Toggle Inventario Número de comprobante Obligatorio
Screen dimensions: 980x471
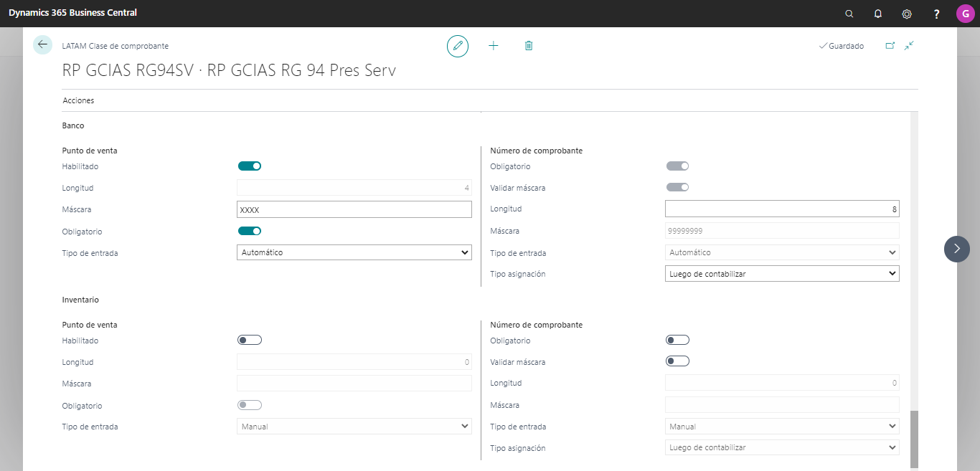point(677,340)
